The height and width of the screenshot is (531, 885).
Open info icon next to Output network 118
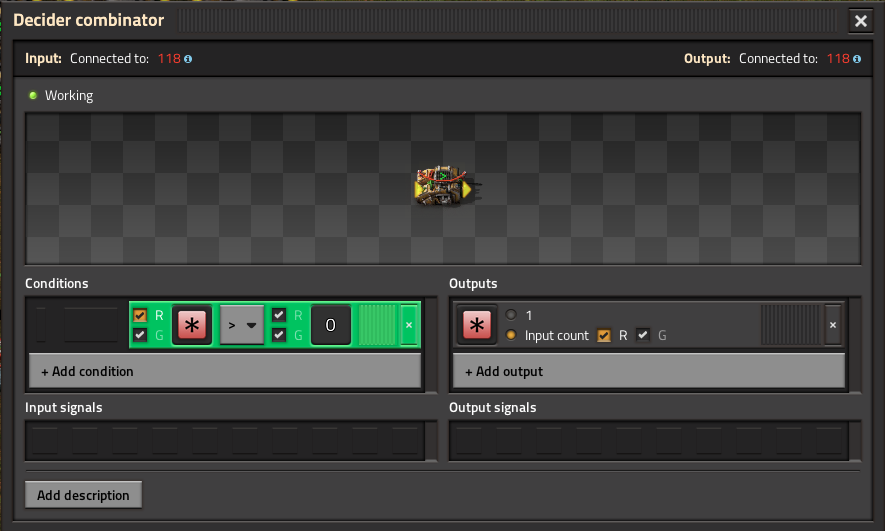point(857,59)
